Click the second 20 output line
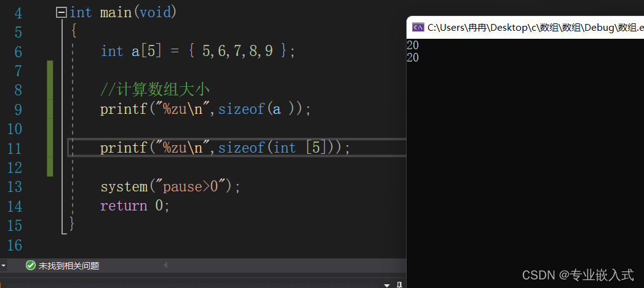The image size is (644, 288). pyautogui.click(x=413, y=58)
